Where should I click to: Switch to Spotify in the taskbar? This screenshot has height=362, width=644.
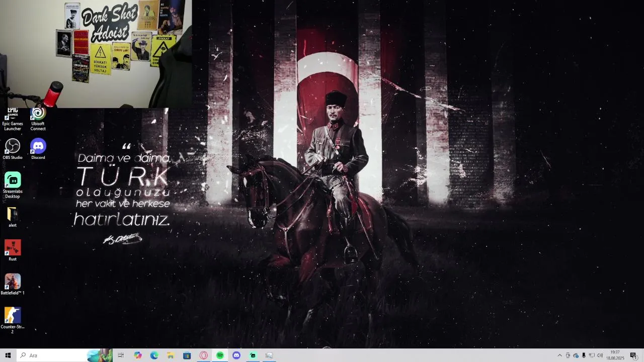click(220, 355)
